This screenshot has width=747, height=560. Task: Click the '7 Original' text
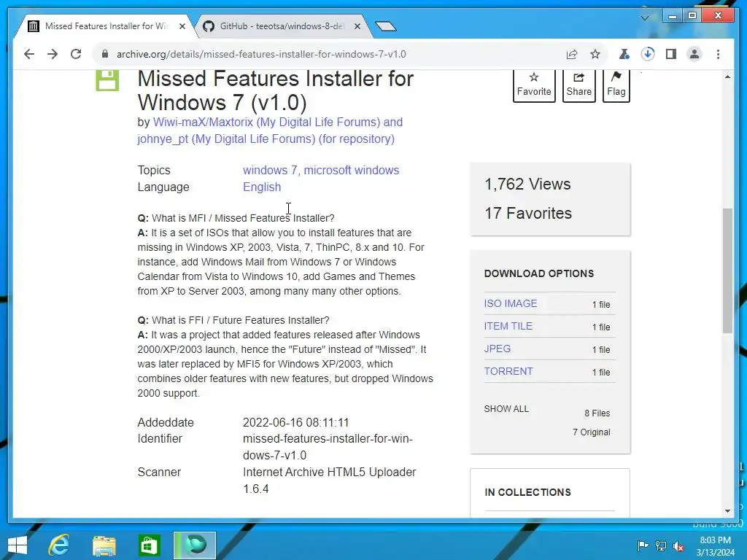point(591,432)
